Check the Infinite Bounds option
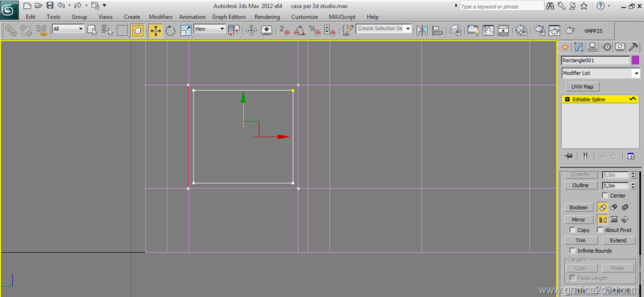Screen dimensions: 644x297 point(572,251)
